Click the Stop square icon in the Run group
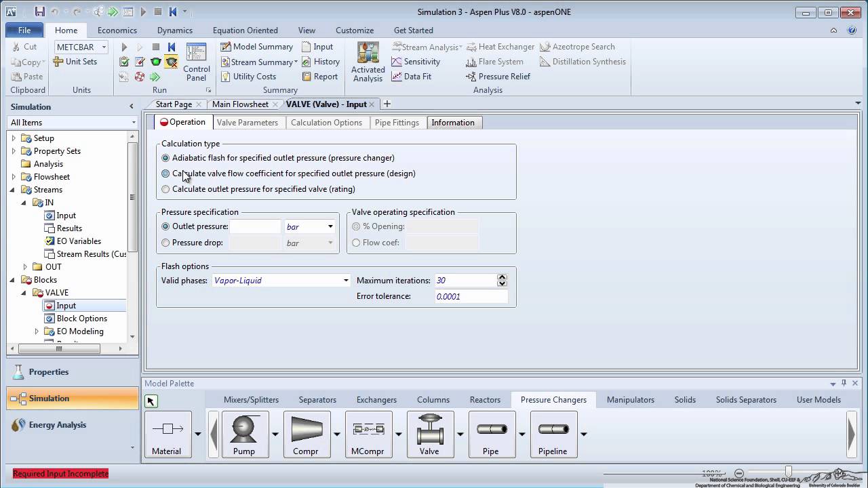Screen dimensions: 868x488 (156, 47)
